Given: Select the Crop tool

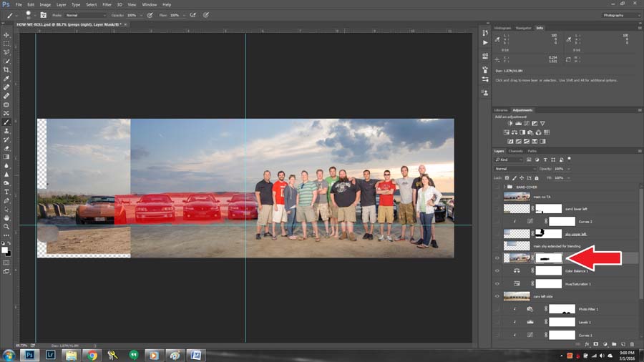Looking at the screenshot, I should click(6, 70).
